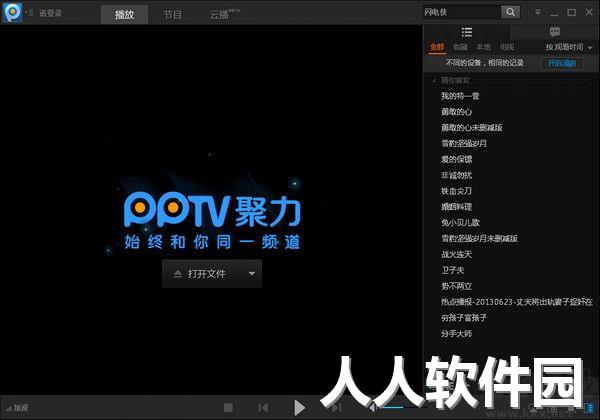The image size is (600, 420).
Task: Toggle the sidebar with bottom-right blue icon
Action: [x=589, y=408]
